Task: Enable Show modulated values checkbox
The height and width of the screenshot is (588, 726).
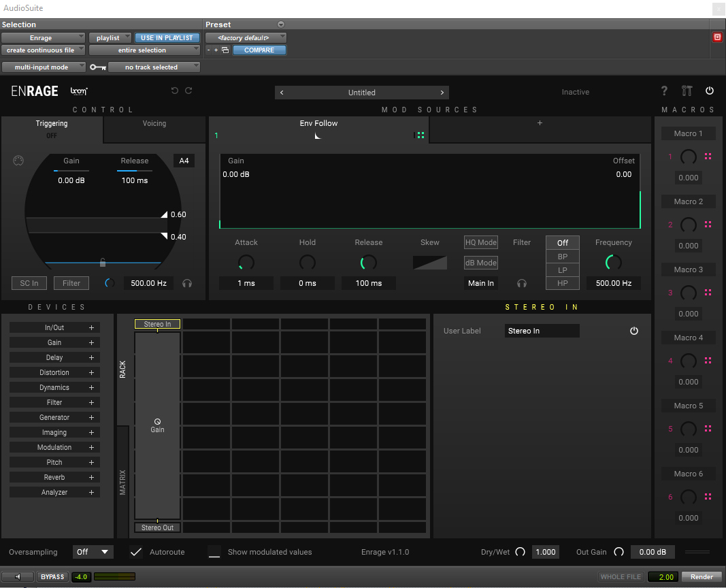Action: pyautogui.click(x=214, y=552)
